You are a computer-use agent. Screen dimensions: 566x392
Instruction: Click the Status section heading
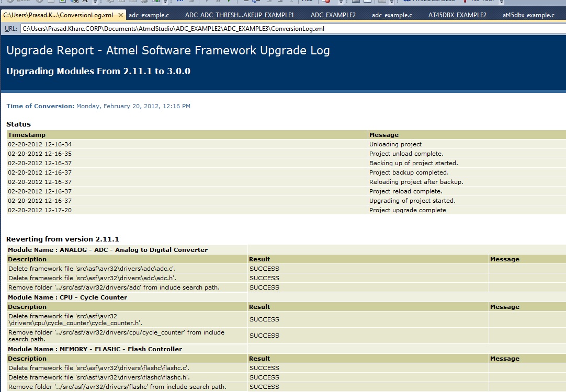coord(18,124)
